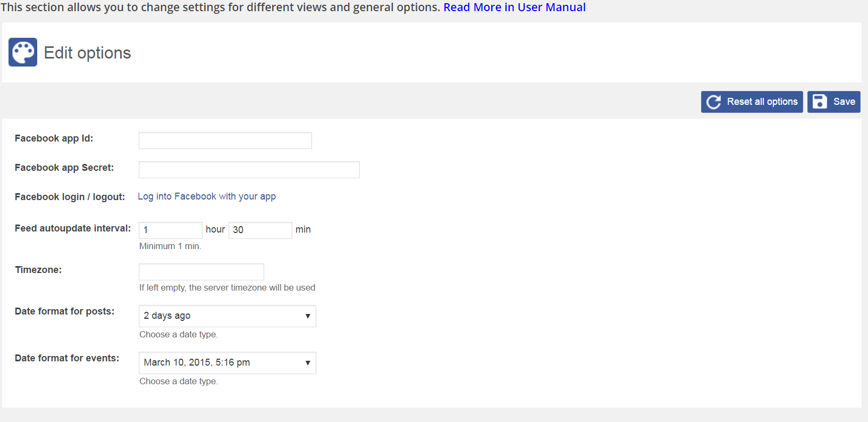Click the Date format for events label
Image resolution: width=868 pixels, height=422 pixels.
(x=67, y=358)
